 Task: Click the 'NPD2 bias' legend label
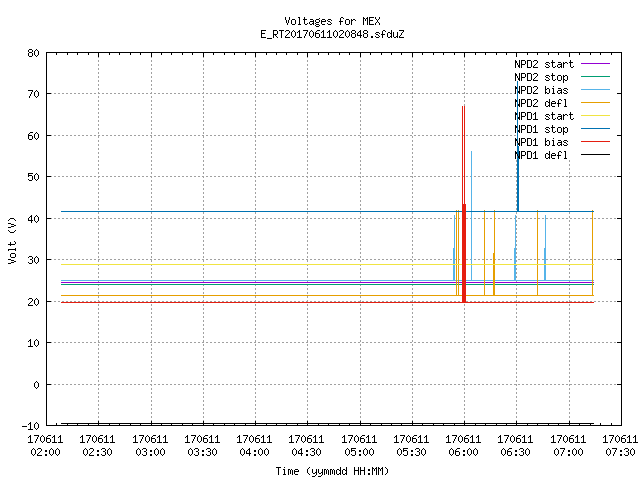tap(541, 90)
